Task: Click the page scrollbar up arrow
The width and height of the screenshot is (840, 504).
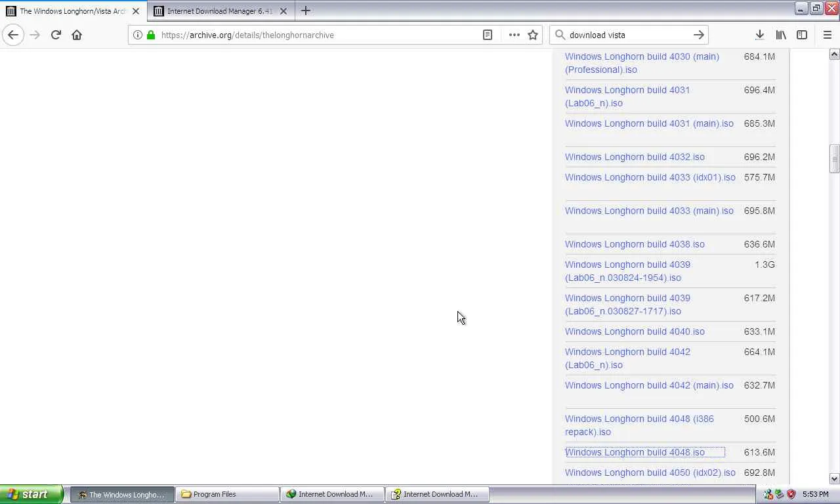Action: coord(834,54)
